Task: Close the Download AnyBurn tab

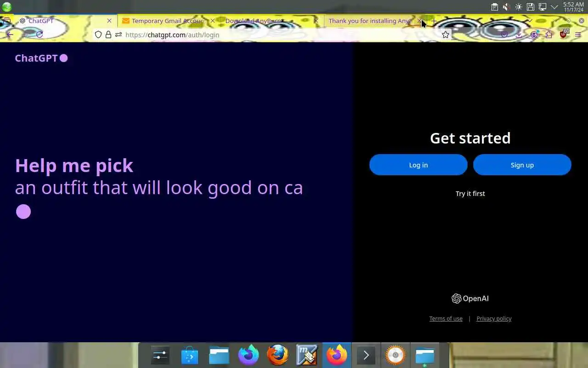Action: pos(316,21)
